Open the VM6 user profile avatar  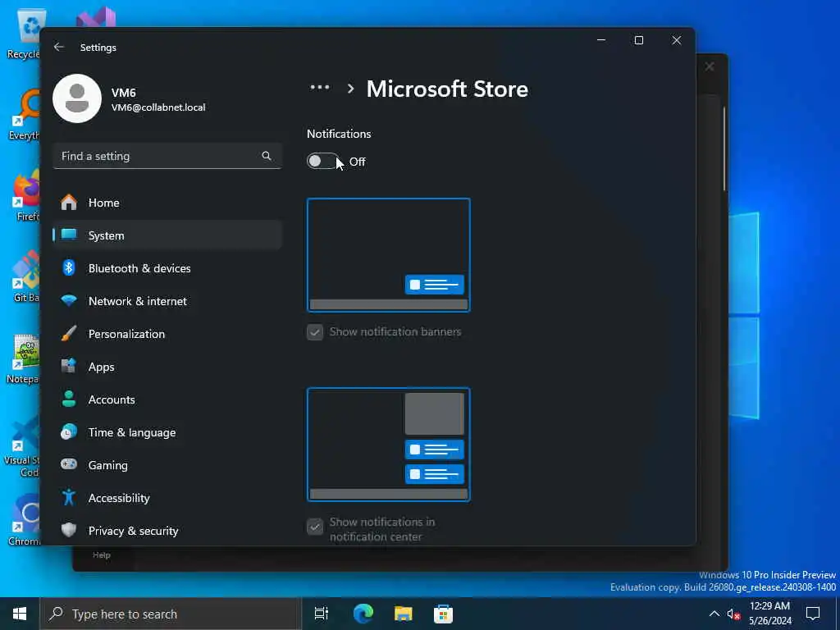[77, 98]
